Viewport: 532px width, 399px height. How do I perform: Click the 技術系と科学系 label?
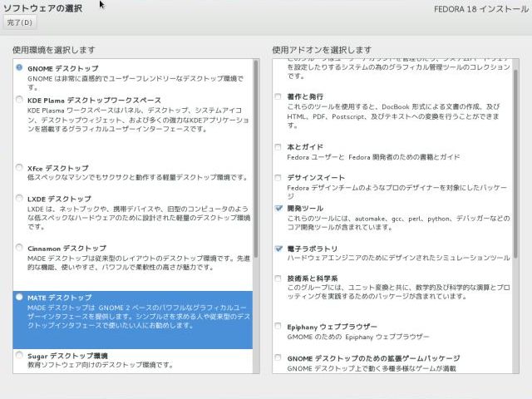(x=313, y=278)
